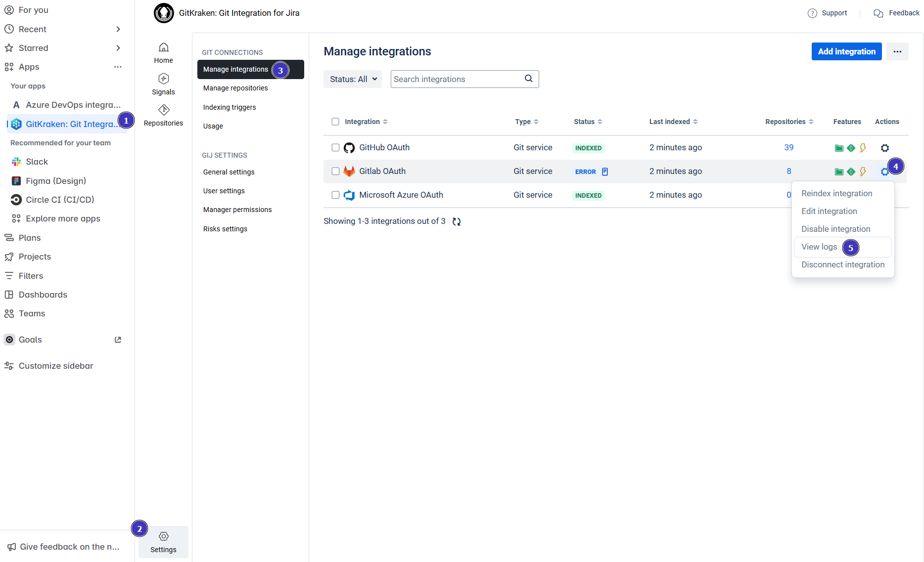Click the Feedback chat icon
The image size is (924, 562).
tap(878, 13)
